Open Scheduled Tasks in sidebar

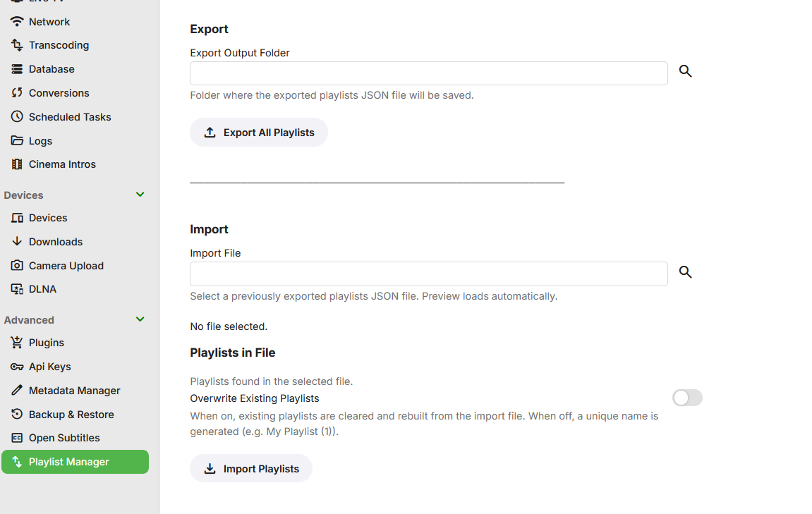pyautogui.click(x=70, y=117)
